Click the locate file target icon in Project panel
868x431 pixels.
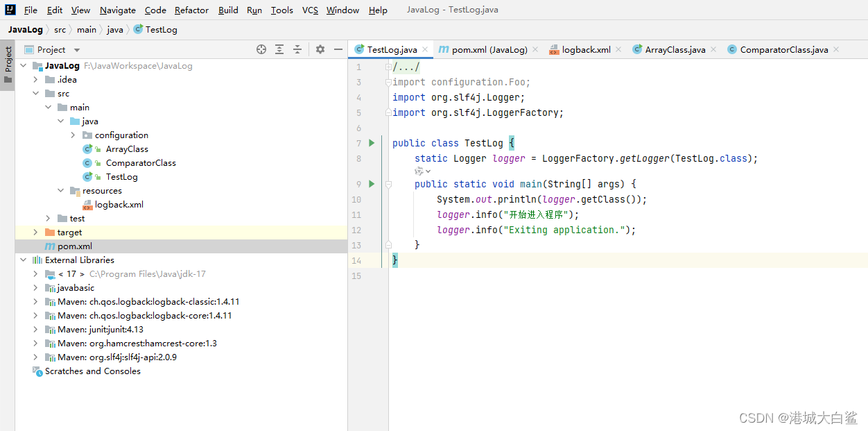click(x=261, y=49)
